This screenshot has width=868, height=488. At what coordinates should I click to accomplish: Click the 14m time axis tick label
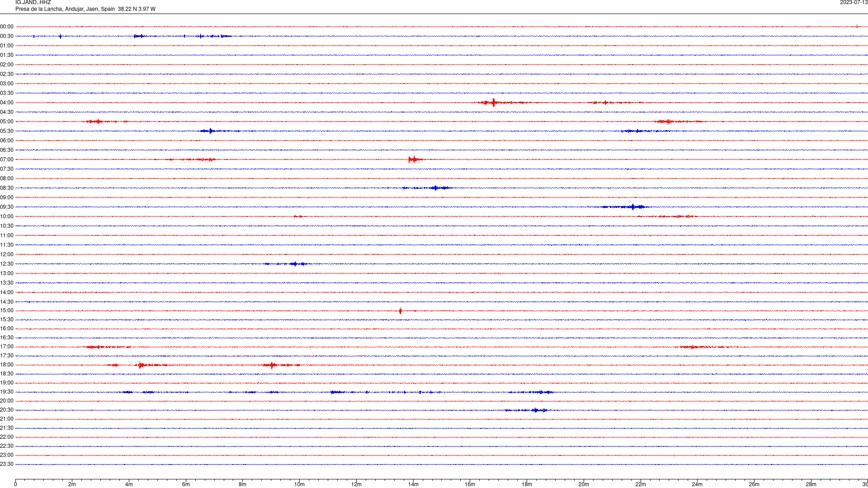coord(413,484)
